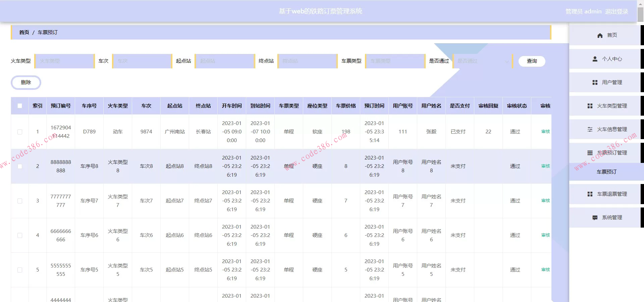Expand the 系统管理 sidebar menu
The image size is (644, 302).
click(611, 218)
